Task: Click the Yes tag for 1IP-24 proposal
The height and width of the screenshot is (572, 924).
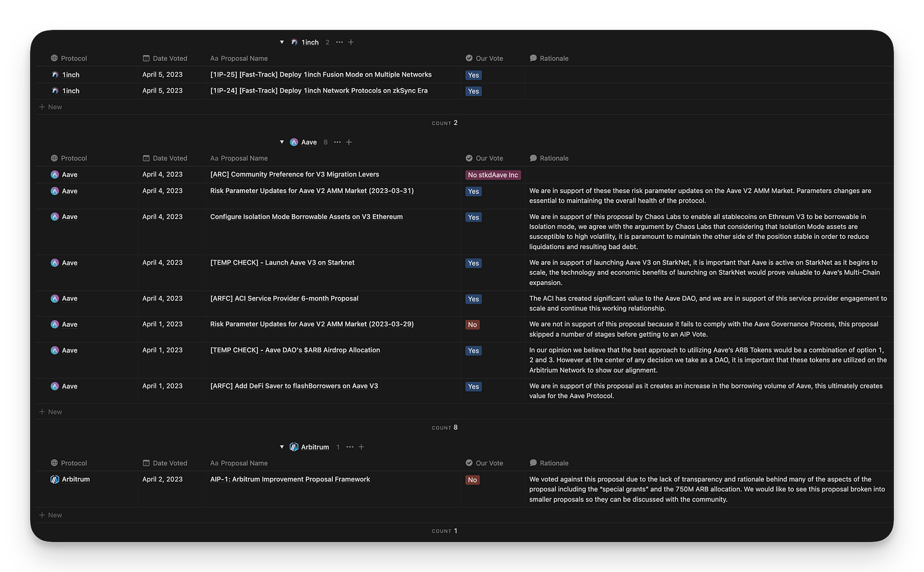Action: [473, 91]
